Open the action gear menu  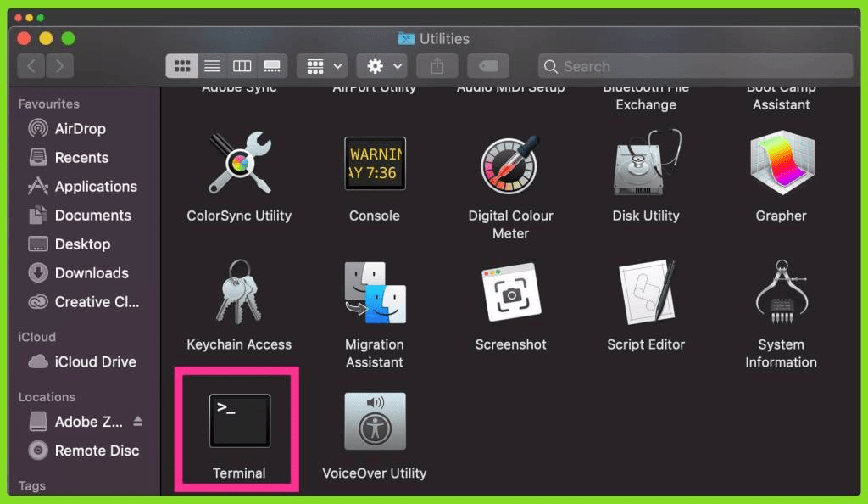click(x=380, y=65)
